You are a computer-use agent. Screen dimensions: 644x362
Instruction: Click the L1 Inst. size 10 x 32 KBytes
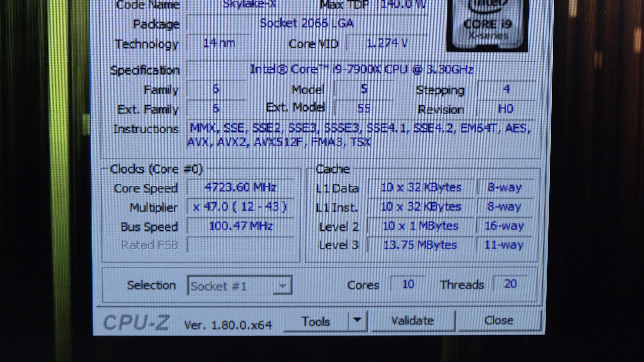(x=421, y=207)
